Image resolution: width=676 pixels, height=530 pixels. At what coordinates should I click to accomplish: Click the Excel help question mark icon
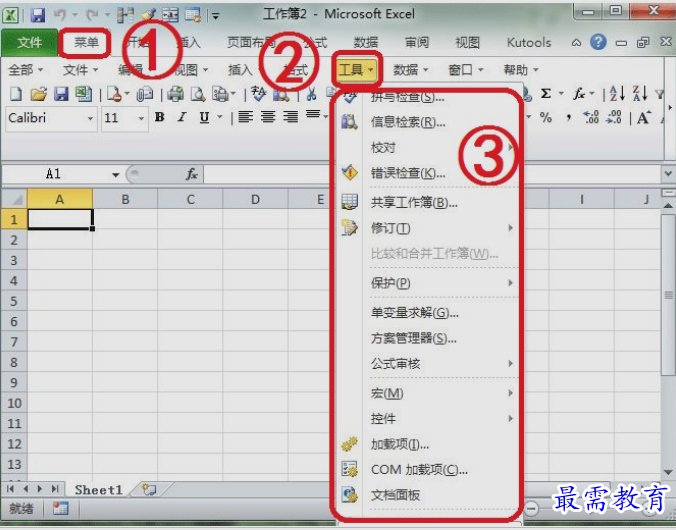(598, 42)
